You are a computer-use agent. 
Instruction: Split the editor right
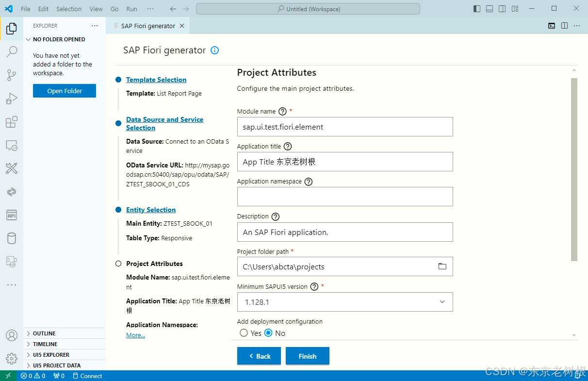[565, 26]
